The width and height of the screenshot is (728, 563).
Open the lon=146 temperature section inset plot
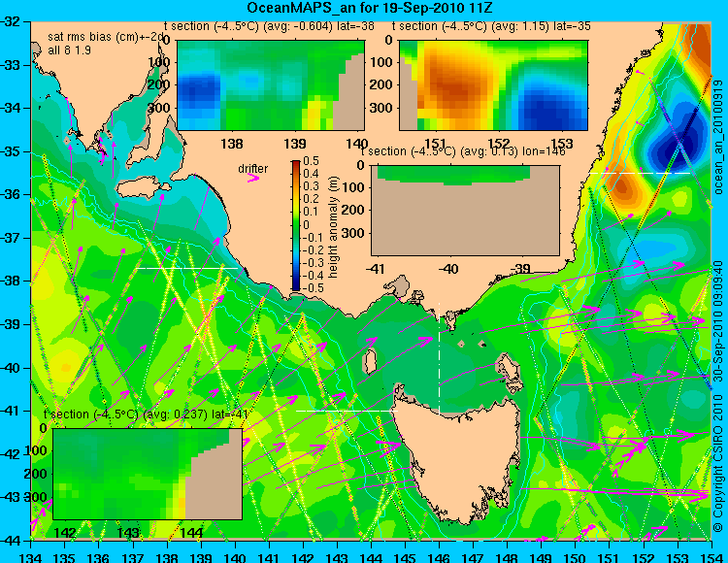tap(465, 211)
